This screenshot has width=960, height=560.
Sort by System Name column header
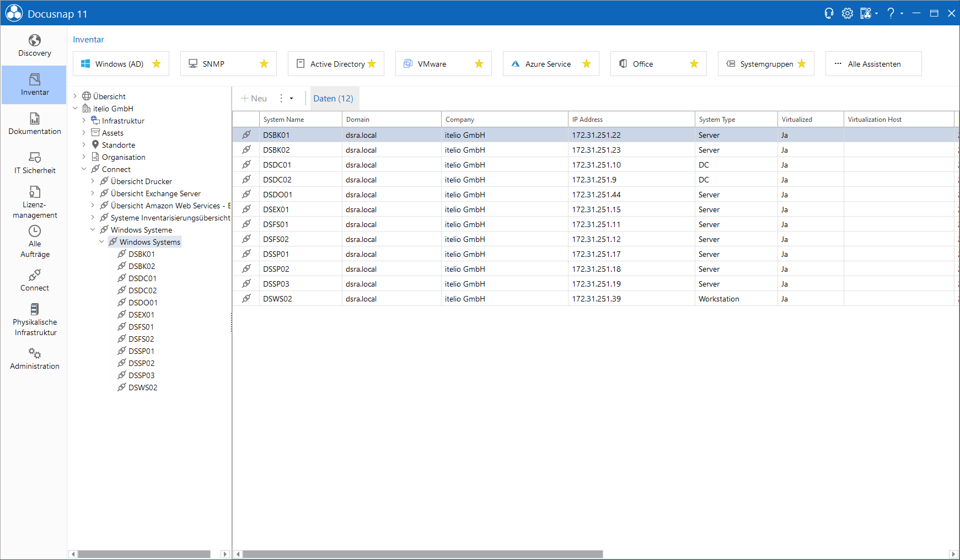pos(301,120)
